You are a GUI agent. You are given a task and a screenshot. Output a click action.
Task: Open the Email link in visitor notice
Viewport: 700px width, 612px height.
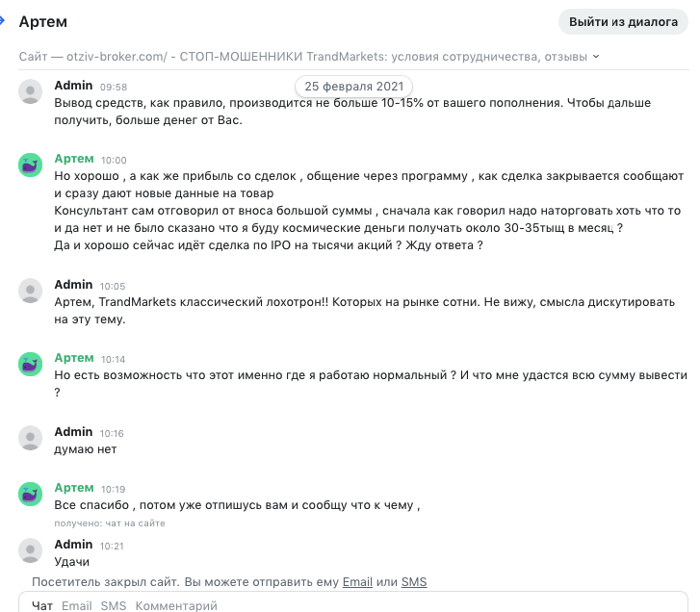(x=357, y=582)
